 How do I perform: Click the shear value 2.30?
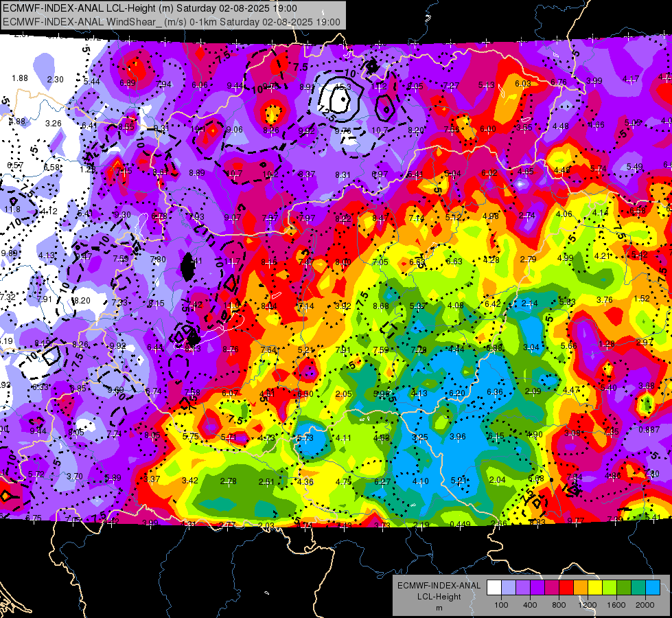click(56, 80)
